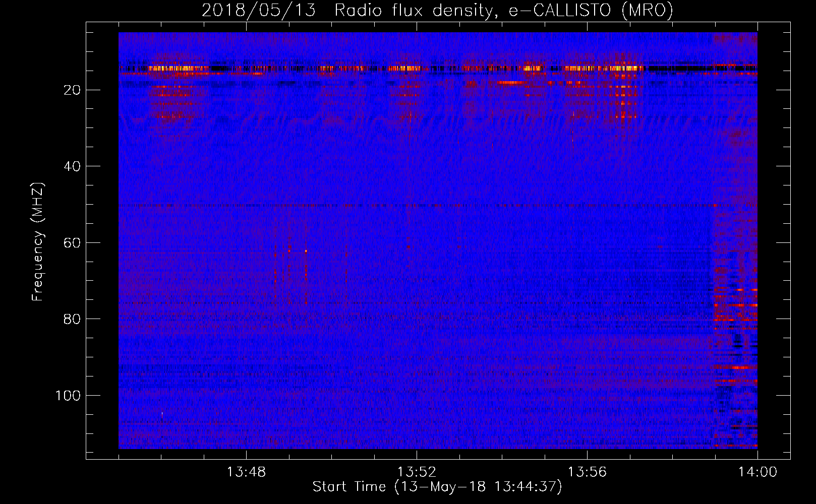Click the 14:00 time tick label
Image resolution: width=816 pixels, height=504 pixels.
pyautogui.click(x=757, y=472)
